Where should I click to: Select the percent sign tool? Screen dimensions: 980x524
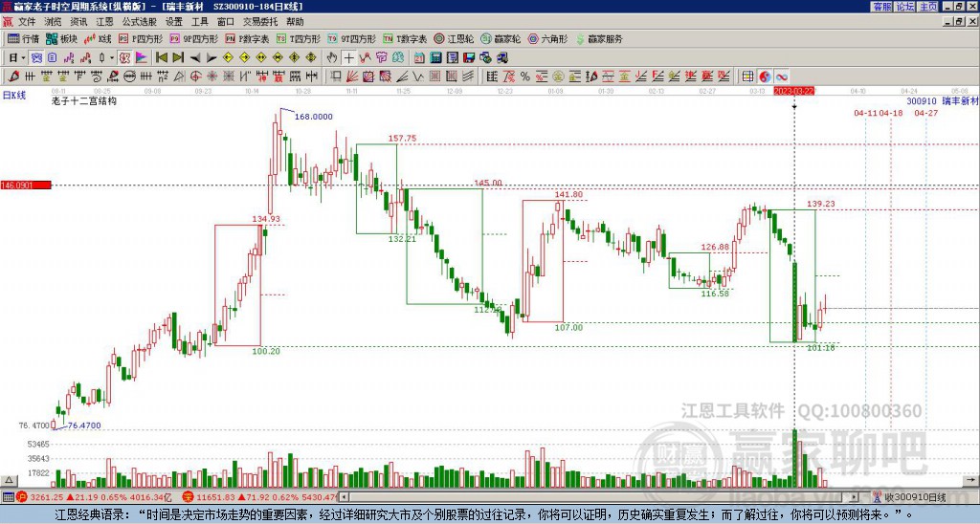pos(525,76)
